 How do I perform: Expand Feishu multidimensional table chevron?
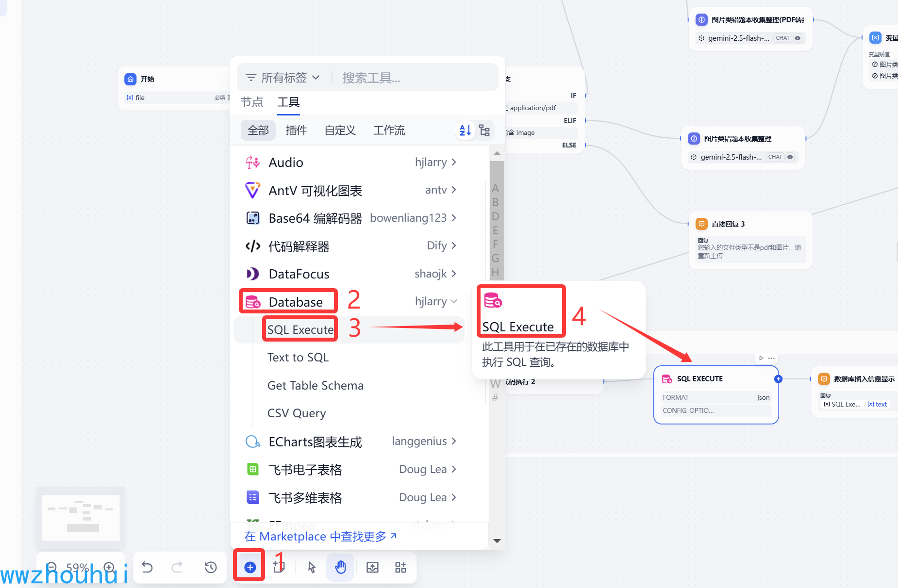click(x=454, y=497)
